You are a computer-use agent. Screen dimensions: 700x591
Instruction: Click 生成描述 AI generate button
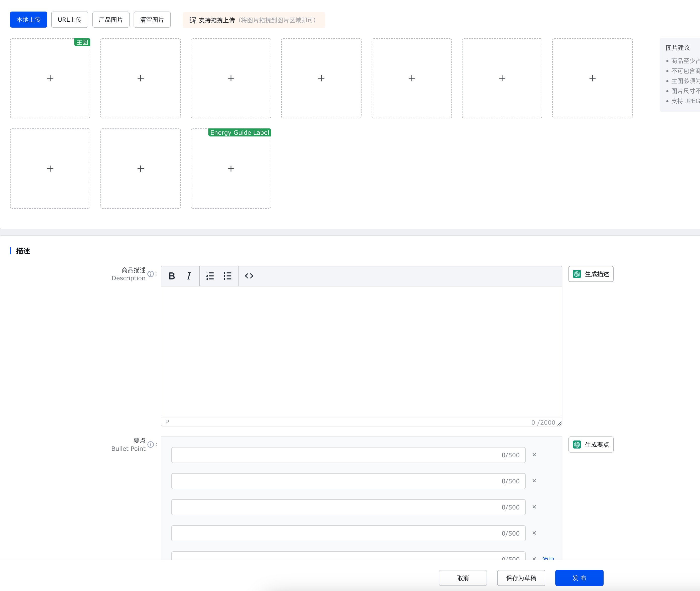(x=591, y=274)
